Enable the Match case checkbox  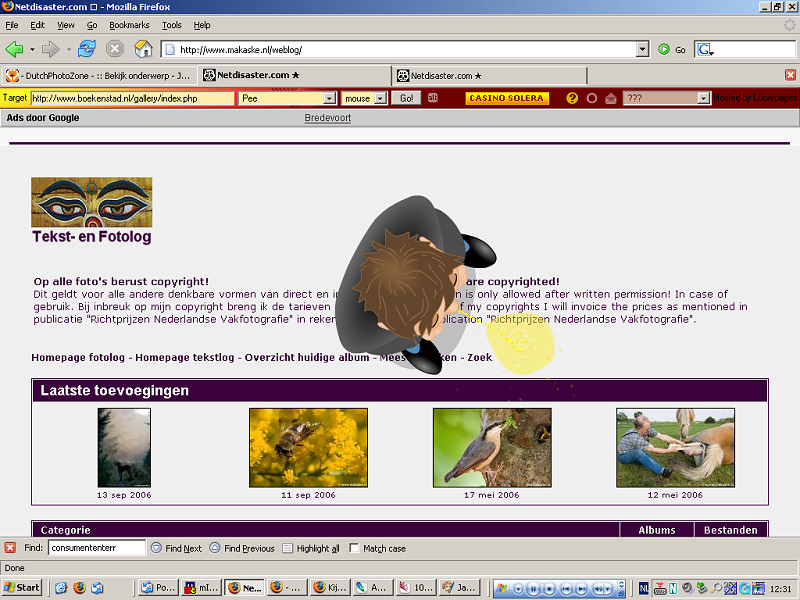click(x=355, y=548)
